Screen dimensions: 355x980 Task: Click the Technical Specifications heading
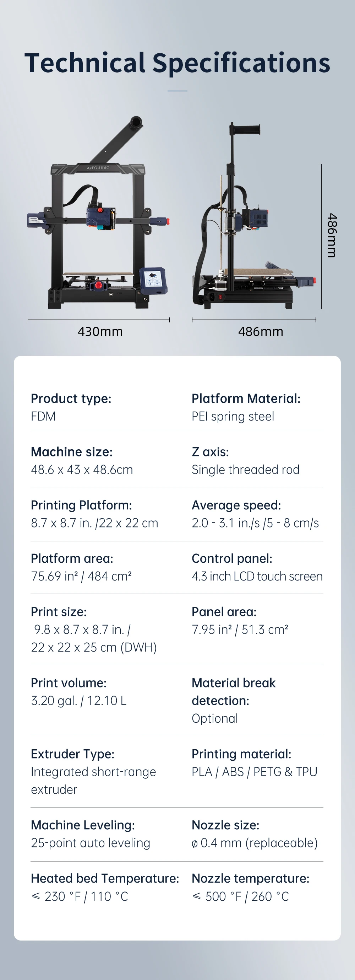(x=177, y=63)
